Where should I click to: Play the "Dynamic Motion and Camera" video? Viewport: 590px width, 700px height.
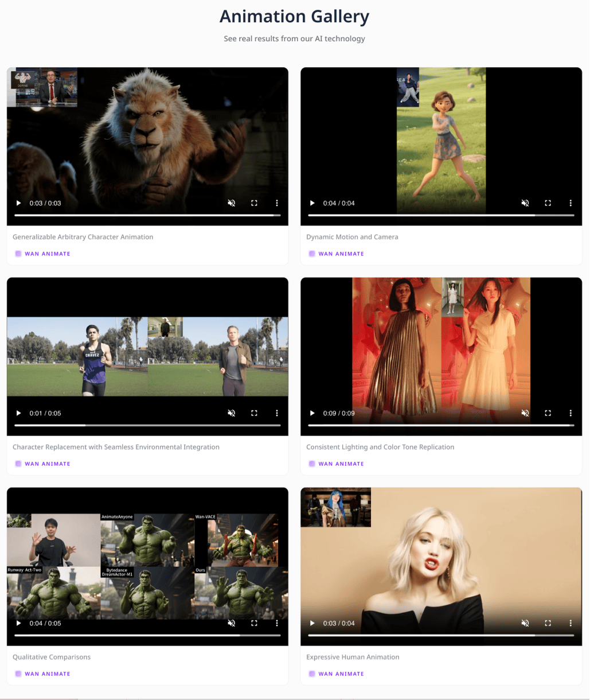click(x=312, y=203)
